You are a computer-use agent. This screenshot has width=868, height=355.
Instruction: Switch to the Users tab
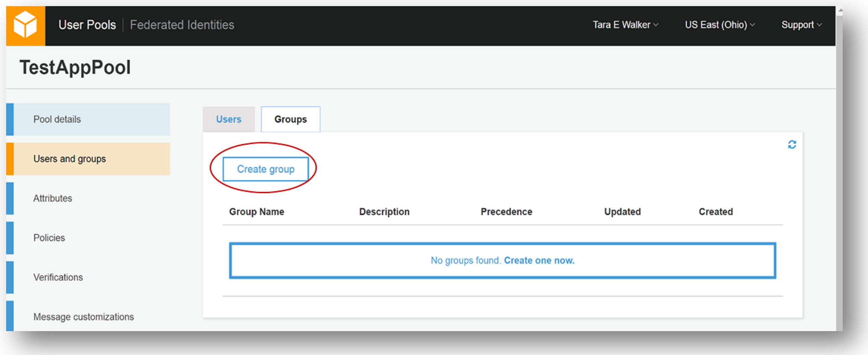tap(228, 119)
